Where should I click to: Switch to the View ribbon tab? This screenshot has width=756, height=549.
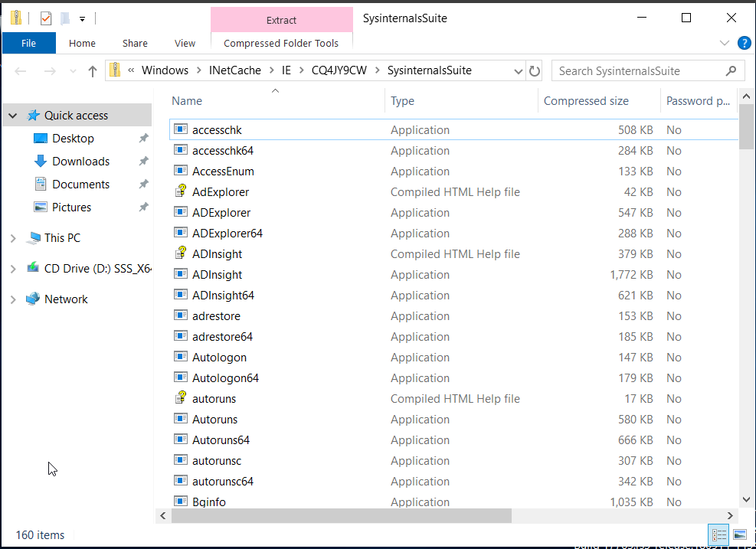coord(185,44)
